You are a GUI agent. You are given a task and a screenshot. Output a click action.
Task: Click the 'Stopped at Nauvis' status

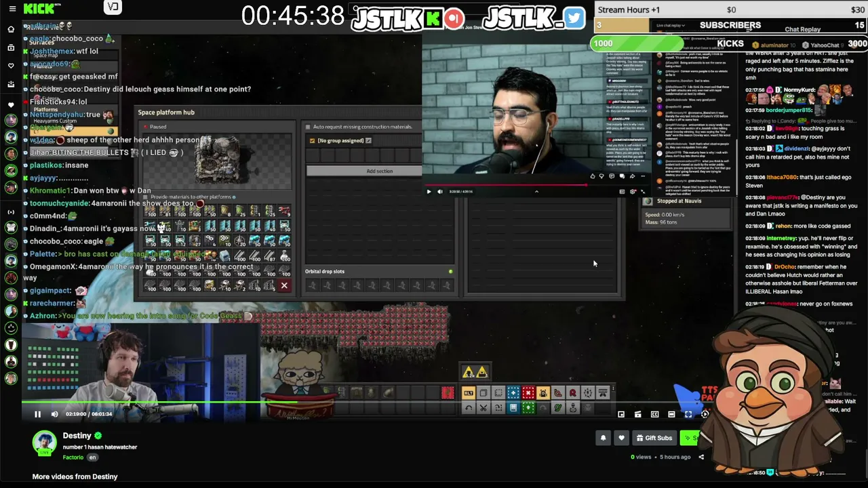click(x=679, y=201)
